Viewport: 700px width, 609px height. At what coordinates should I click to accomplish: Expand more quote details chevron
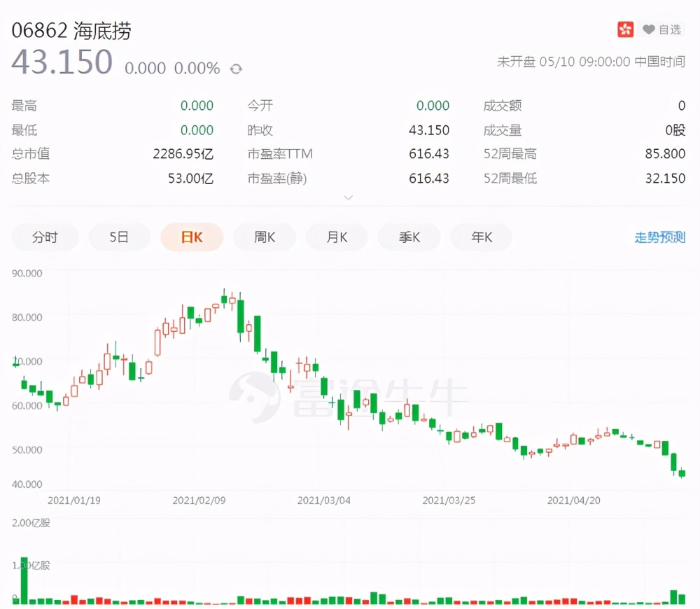pyautogui.click(x=348, y=197)
